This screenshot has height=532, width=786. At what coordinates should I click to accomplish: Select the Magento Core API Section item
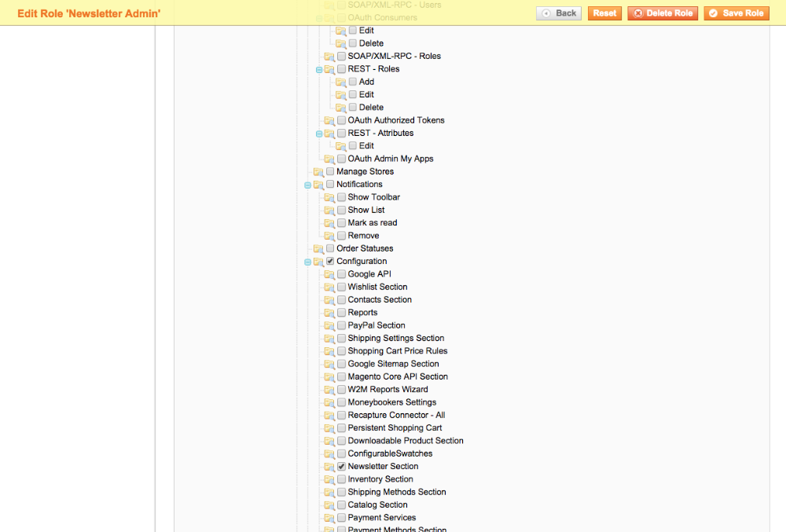click(397, 377)
